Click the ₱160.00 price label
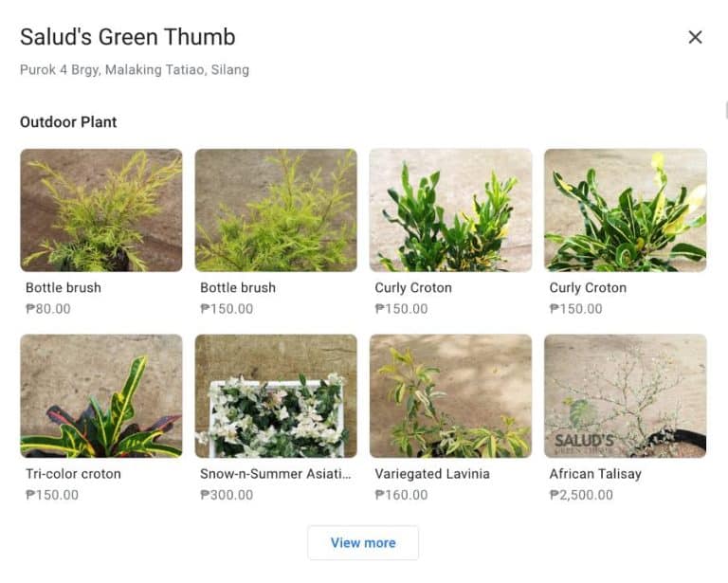The height and width of the screenshot is (583, 728). point(401,494)
